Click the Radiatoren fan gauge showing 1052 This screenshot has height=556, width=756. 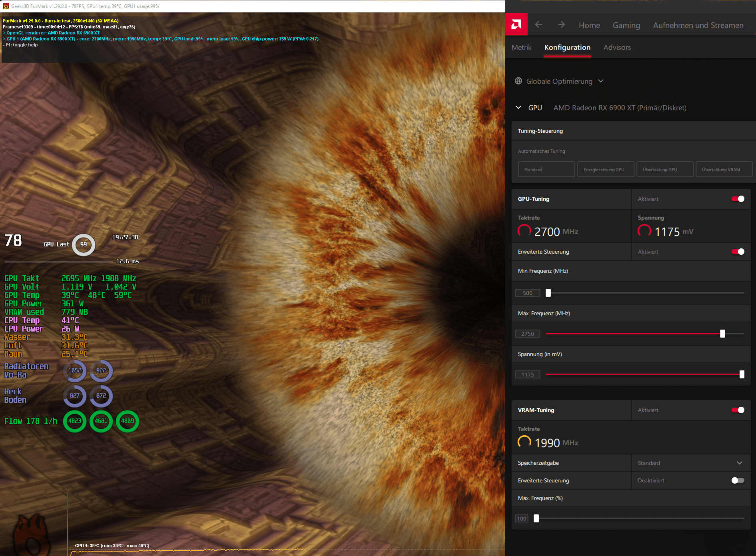[x=75, y=370]
